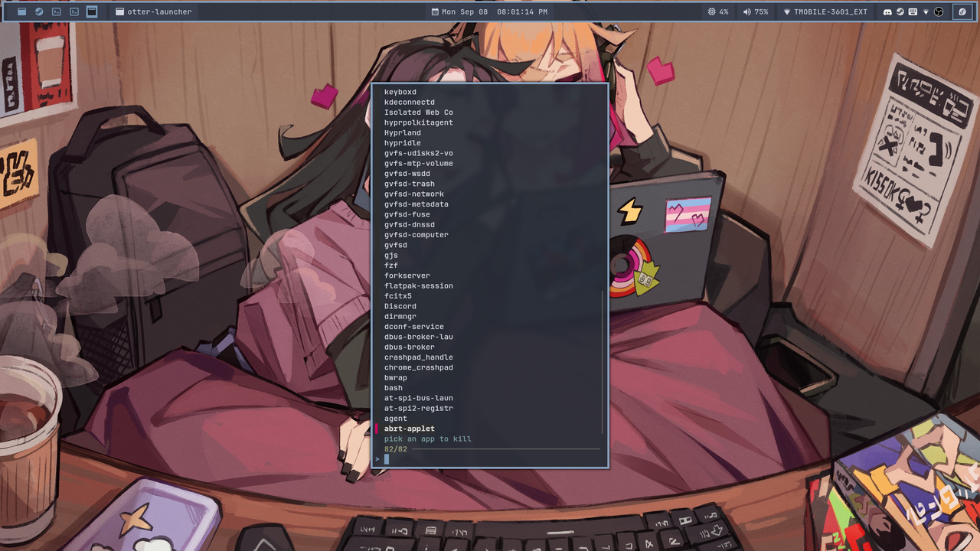Select dbus-broker-lau entry
Screen dimensions: 980x551
[x=419, y=337]
